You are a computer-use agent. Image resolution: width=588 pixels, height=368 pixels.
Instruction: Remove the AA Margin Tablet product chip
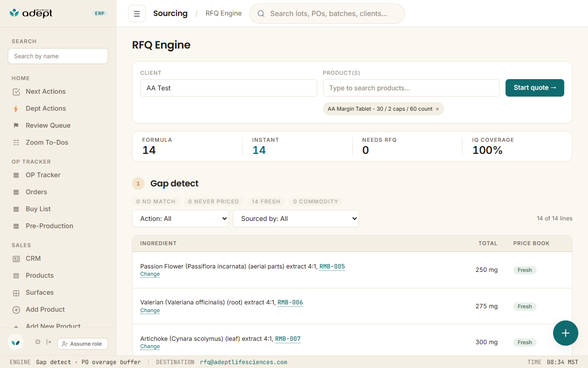pyautogui.click(x=437, y=109)
